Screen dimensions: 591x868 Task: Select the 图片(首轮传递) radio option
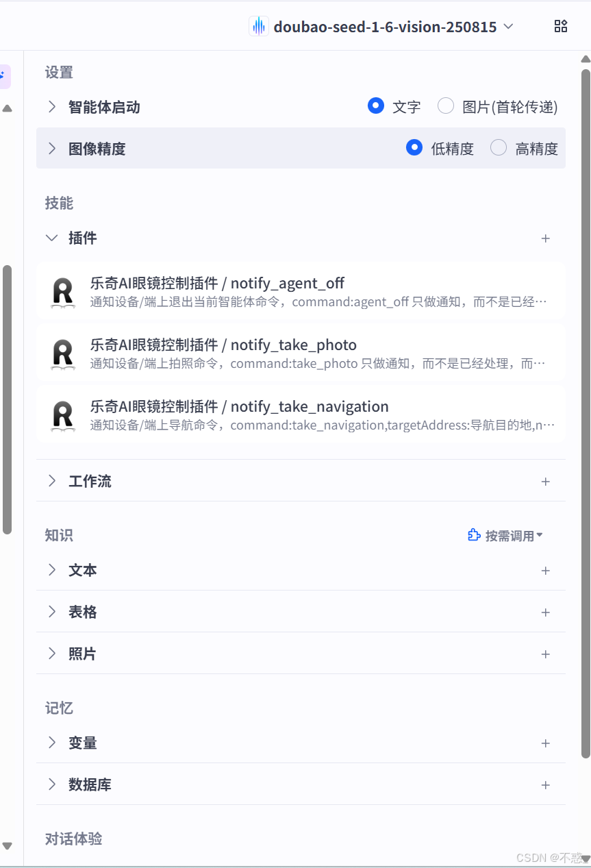446,106
